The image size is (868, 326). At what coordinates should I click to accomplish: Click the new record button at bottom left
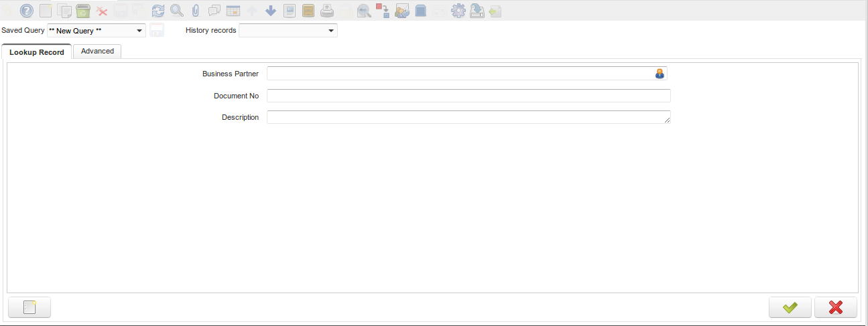(x=29, y=307)
